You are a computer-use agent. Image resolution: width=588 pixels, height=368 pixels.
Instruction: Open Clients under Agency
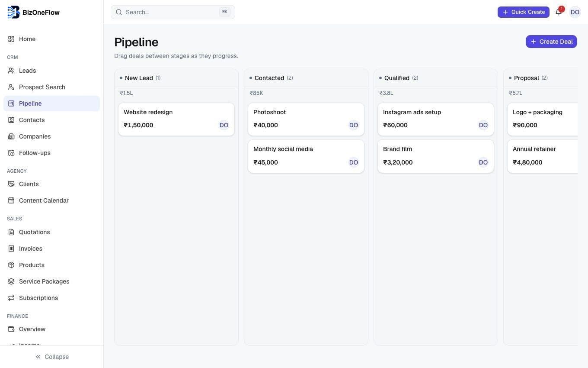pyautogui.click(x=51, y=184)
